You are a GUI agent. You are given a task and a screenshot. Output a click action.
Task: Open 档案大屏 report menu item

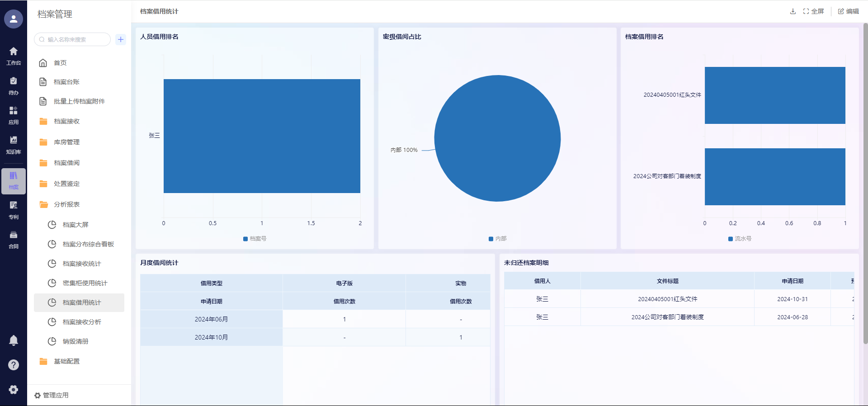pos(75,225)
